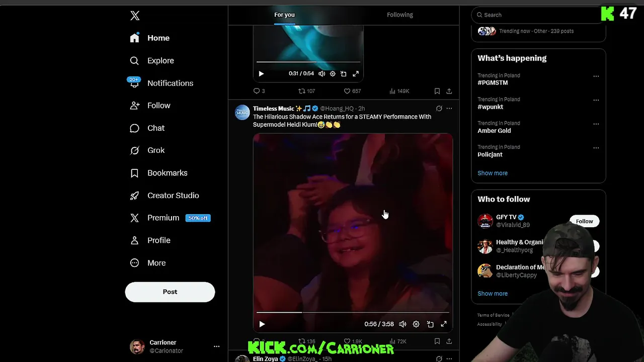Open settings of 0:31 / 0:54 video
Screen dimensions: 644x362
click(333, 73)
